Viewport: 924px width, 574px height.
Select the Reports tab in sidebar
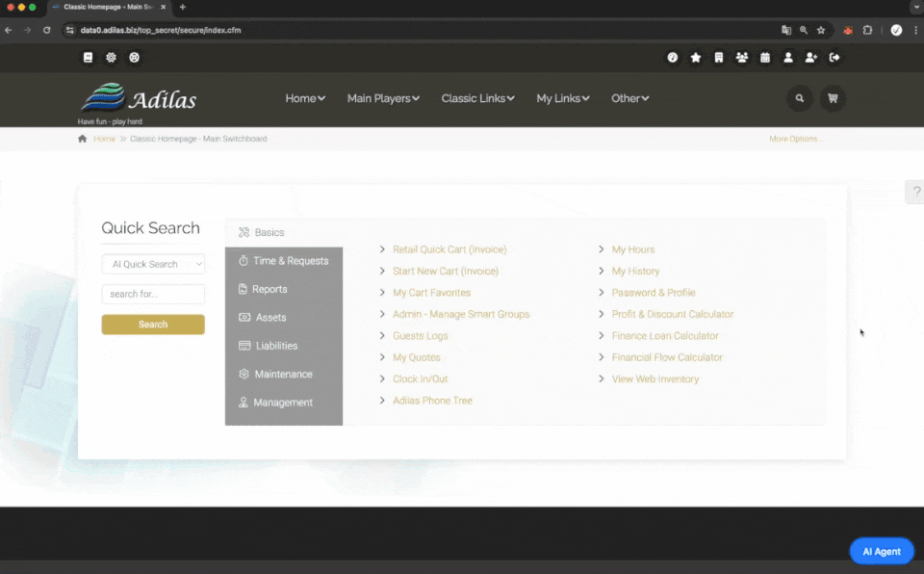269,289
